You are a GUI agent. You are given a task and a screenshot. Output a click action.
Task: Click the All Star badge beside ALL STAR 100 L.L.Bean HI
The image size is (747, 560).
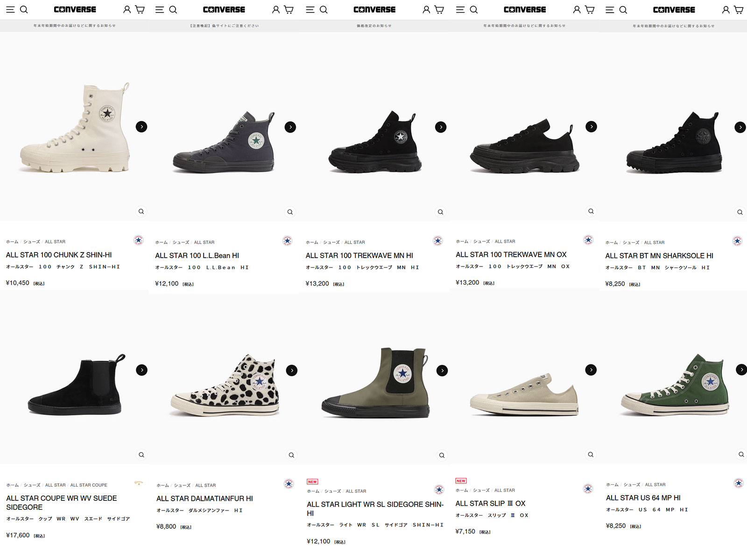point(288,241)
